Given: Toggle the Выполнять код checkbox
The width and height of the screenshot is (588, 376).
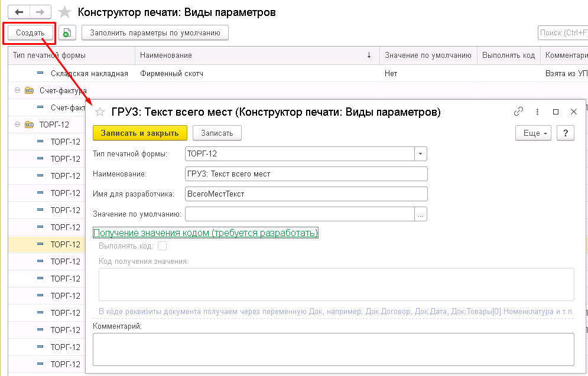Looking at the screenshot, I should [163, 246].
